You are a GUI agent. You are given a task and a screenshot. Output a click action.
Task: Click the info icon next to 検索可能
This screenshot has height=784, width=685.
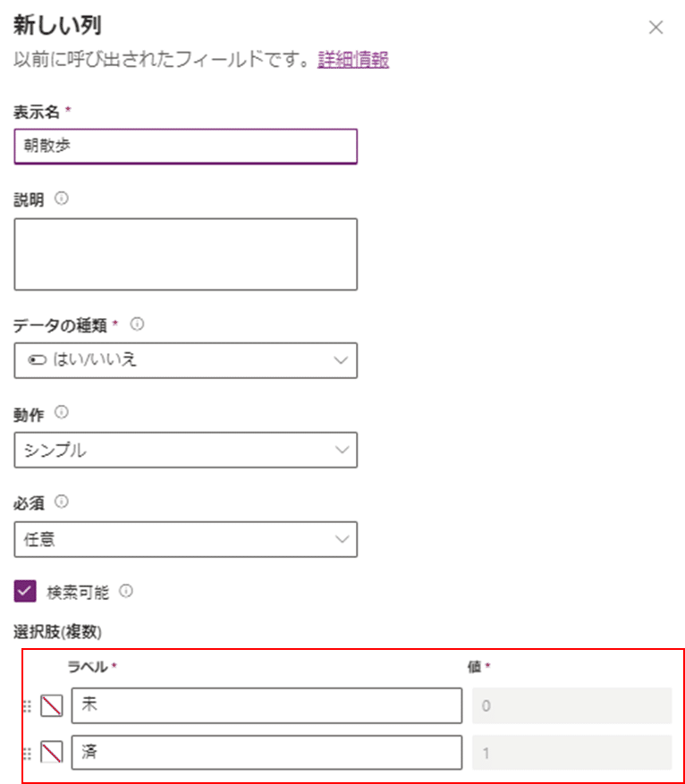126,591
